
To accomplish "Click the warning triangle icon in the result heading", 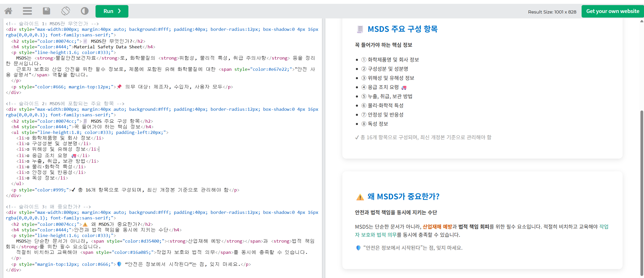I will pos(360,197).
